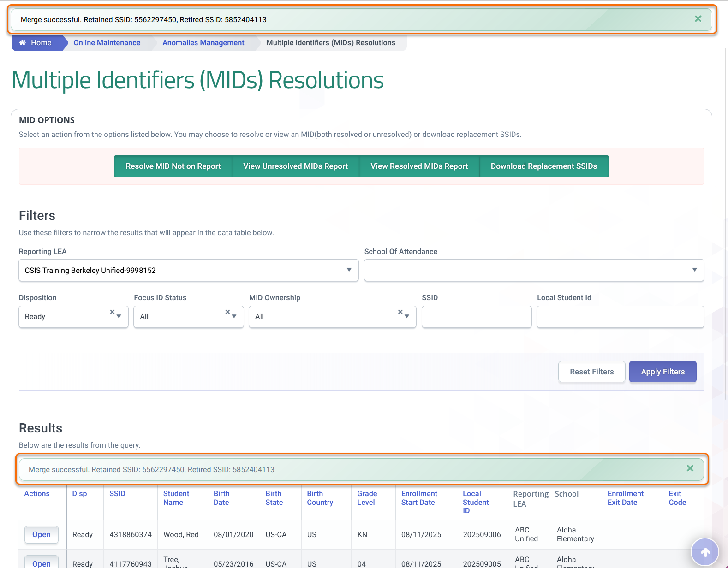Dismiss the top merge successful banner
Screen dimensions: 728x568
pos(698,19)
